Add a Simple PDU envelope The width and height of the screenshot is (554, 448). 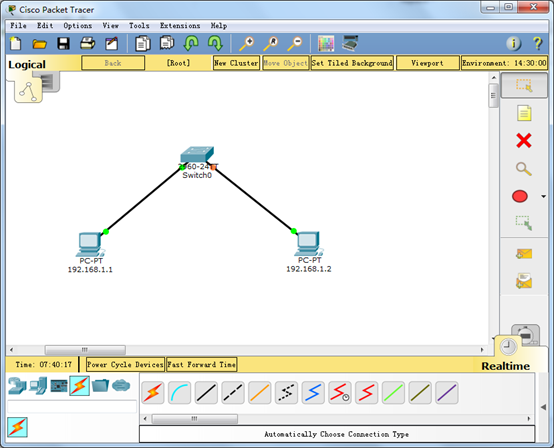(524, 253)
